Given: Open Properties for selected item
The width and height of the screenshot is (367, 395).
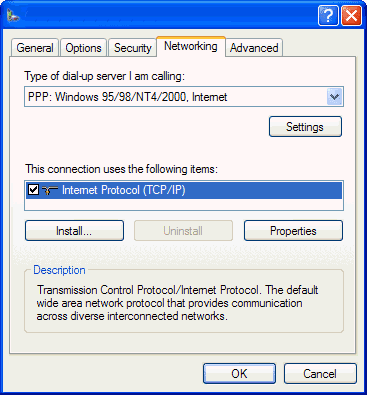Looking at the screenshot, I should point(293,231).
